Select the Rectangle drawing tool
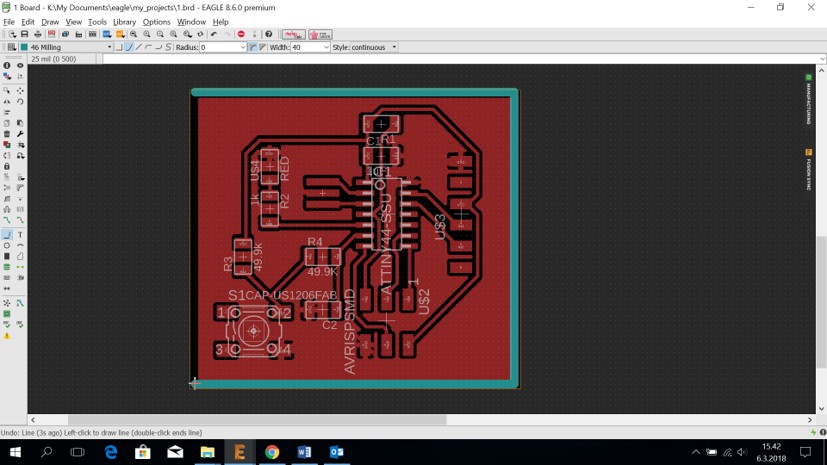Image resolution: width=827 pixels, height=465 pixels. pos(7,256)
